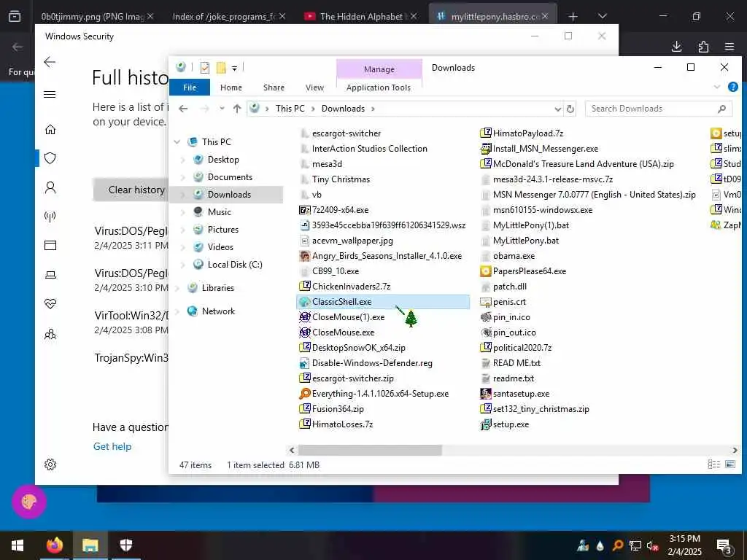The width and height of the screenshot is (747, 560).
Task: Open address bar history dropdown
Action: point(558,109)
